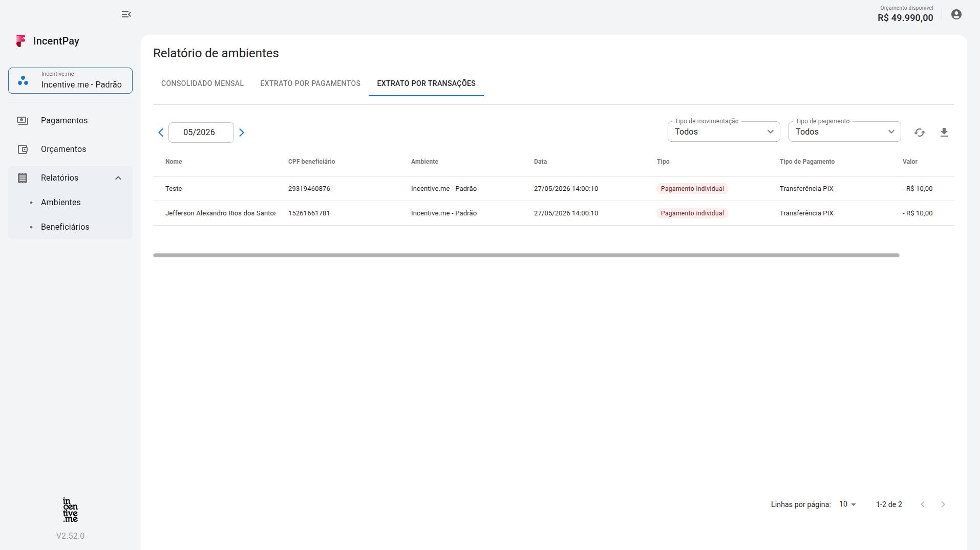Open Orçamentos menu item
Viewport: 980px width, 550px height.
[x=70, y=149]
